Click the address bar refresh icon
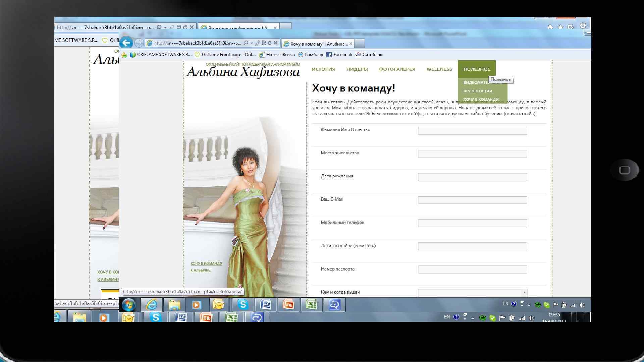Image resolution: width=644 pixels, height=362 pixels. click(269, 43)
